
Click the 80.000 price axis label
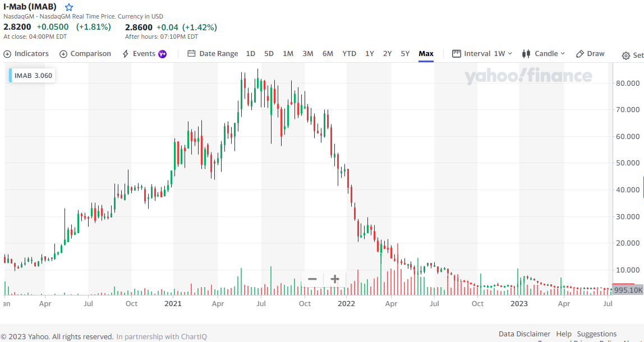(628, 83)
